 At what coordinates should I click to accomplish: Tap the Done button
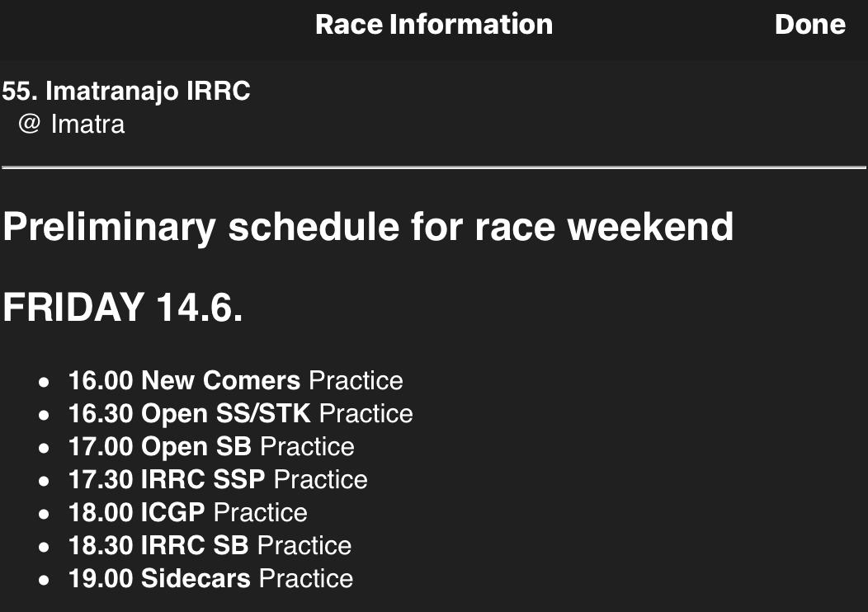(x=810, y=25)
